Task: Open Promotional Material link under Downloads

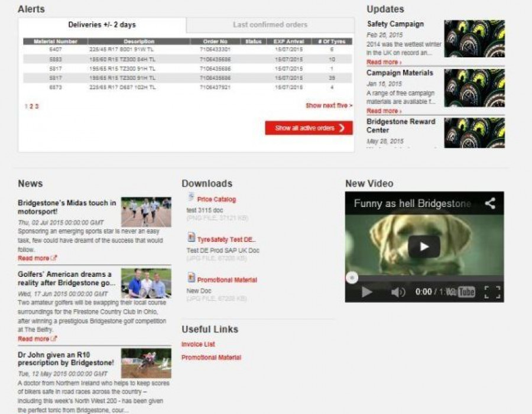Action: tap(227, 280)
